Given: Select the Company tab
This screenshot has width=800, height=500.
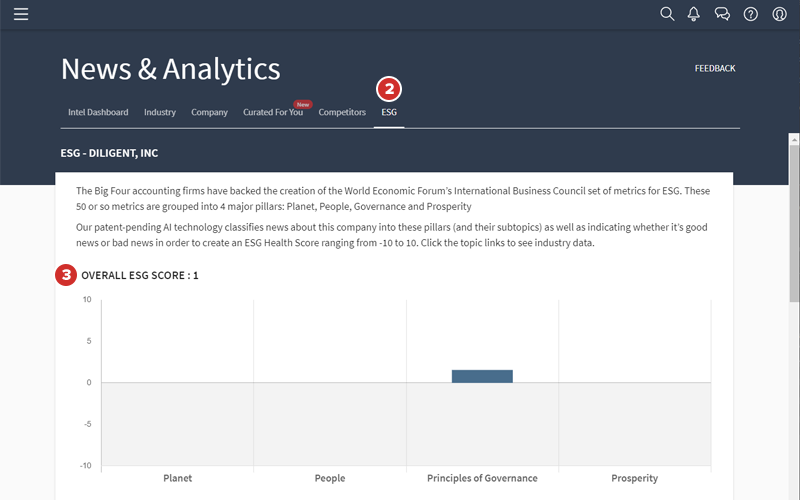Looking at the screenshot, I should coord(209,112).
